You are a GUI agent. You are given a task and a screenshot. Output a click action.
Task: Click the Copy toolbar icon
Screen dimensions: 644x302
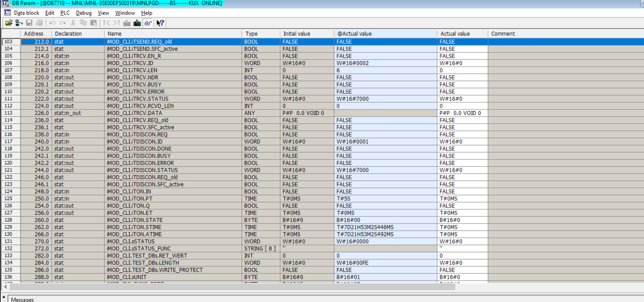tap(83, 23)
